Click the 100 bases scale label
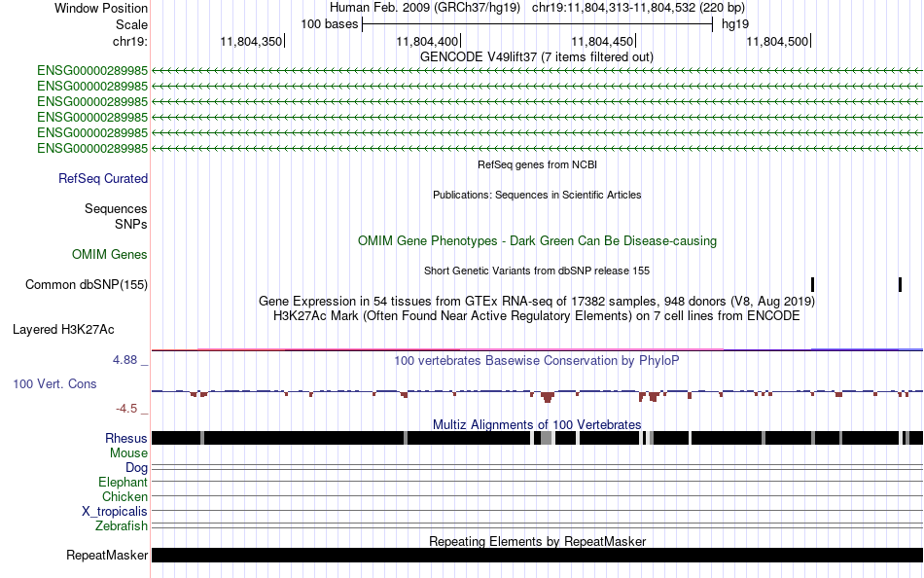924x578 pixels. [330, 24]
